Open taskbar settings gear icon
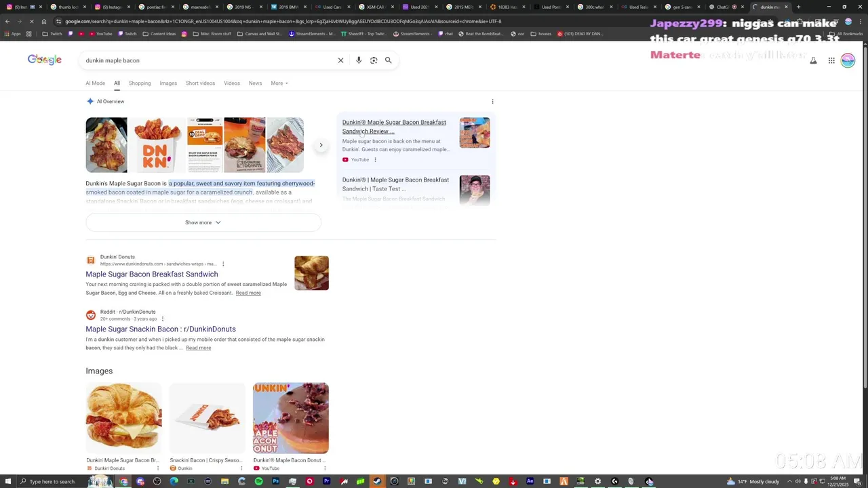This screenshot has width=868, height=488. [x=597, y=481]
